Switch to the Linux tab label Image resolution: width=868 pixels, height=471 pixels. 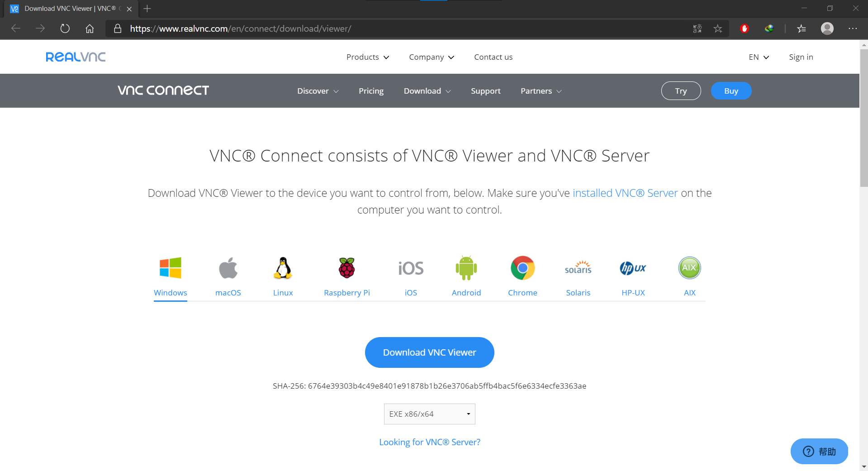pyautogui.click(x=283, y=293)
